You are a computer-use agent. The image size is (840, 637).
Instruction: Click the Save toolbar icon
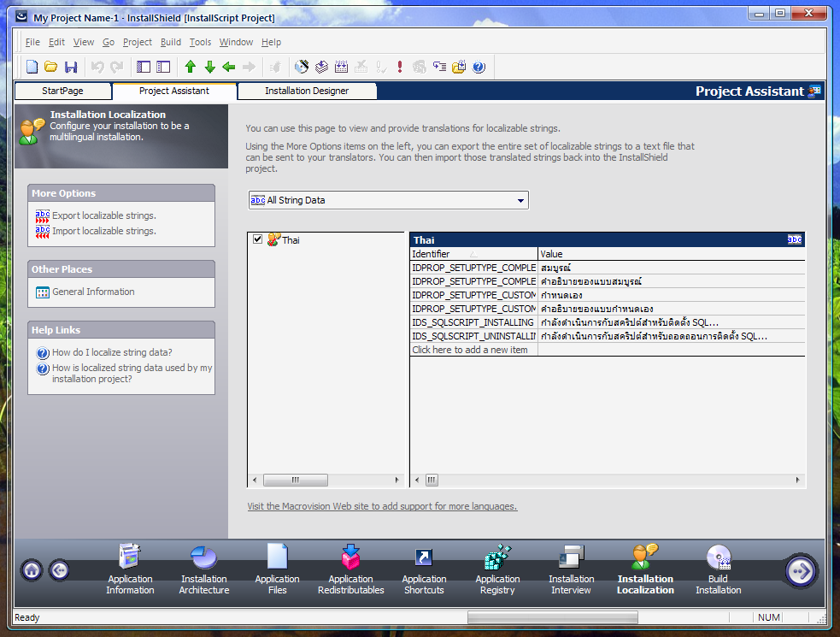pos(71,67)
